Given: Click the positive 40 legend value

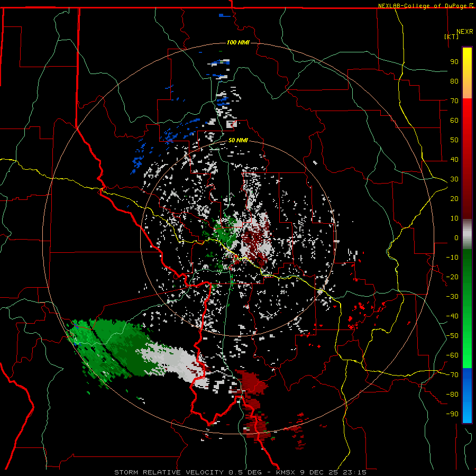Looking at the screenshot, I should [x=454, y=159].
